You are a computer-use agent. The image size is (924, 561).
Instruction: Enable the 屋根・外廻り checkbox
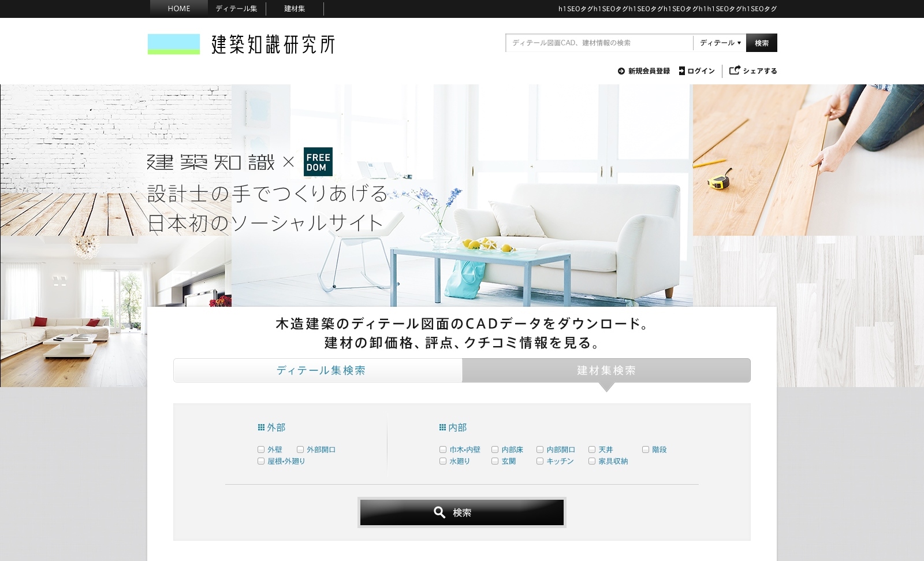pos(261,462)
